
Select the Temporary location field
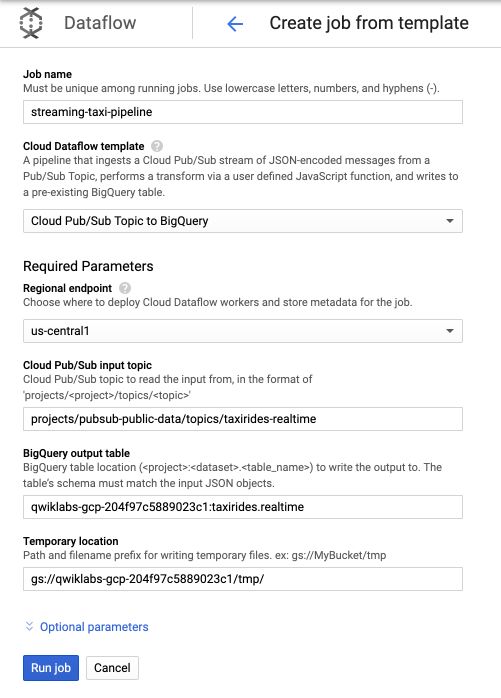243,579
